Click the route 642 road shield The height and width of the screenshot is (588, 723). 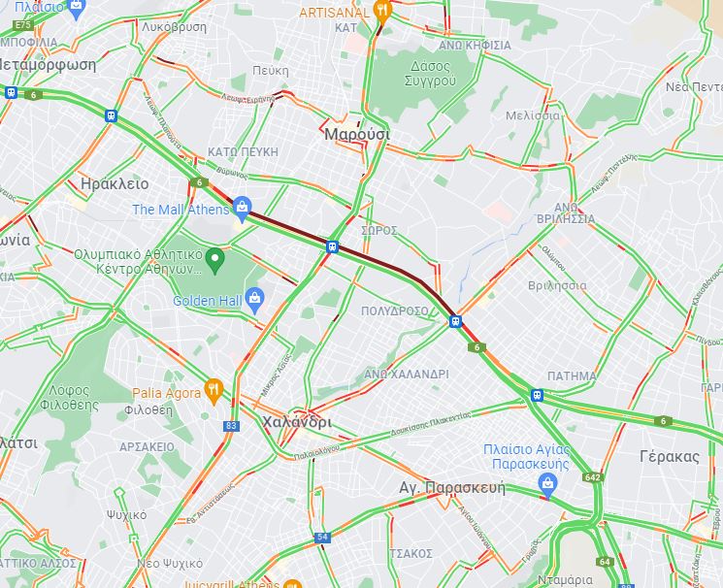pyautogui.click(x=593, y=476)
